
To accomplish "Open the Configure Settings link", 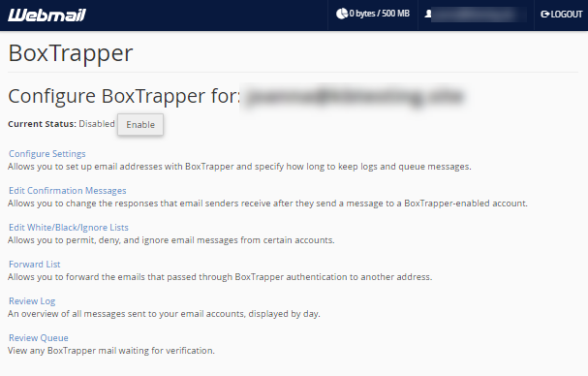I will point(47,154).
